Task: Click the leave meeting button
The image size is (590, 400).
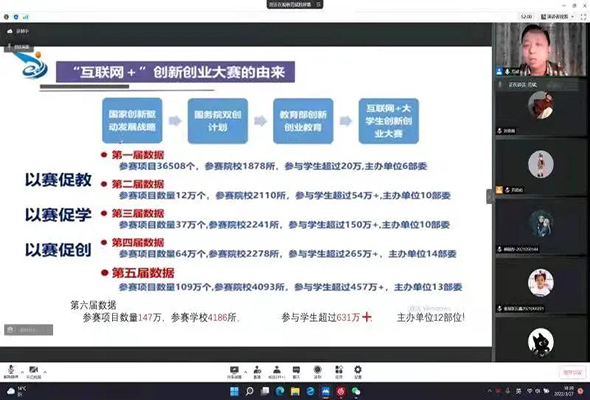Action: (572, 372)
